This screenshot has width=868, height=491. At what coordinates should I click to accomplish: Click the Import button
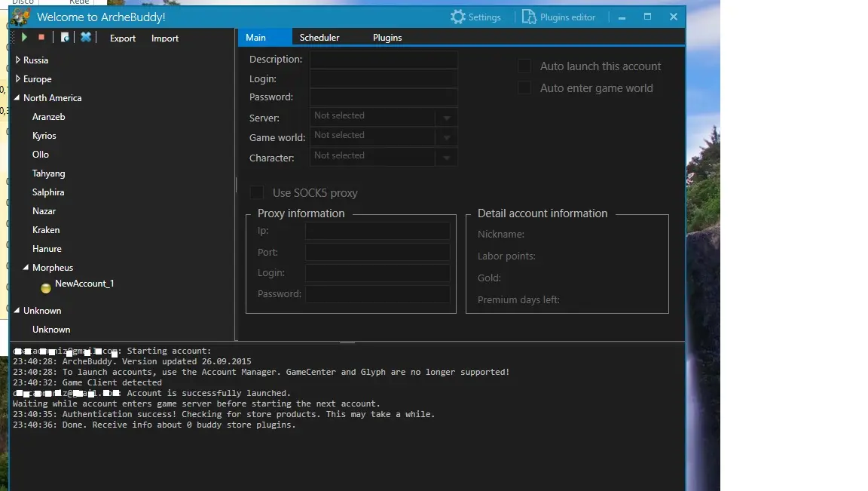(165, 38)
